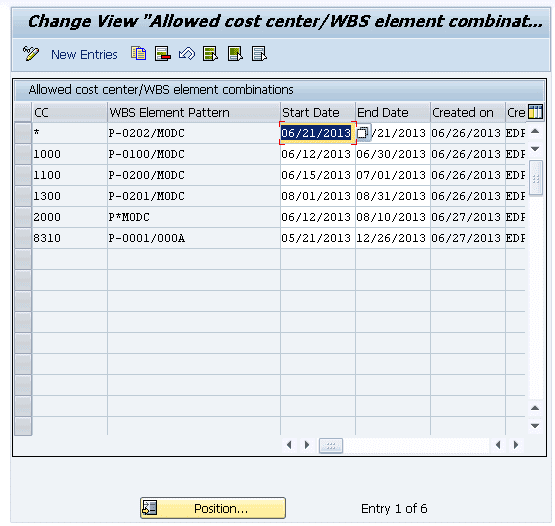Select the row selector for cost center 8310

[x=23, y=238]
